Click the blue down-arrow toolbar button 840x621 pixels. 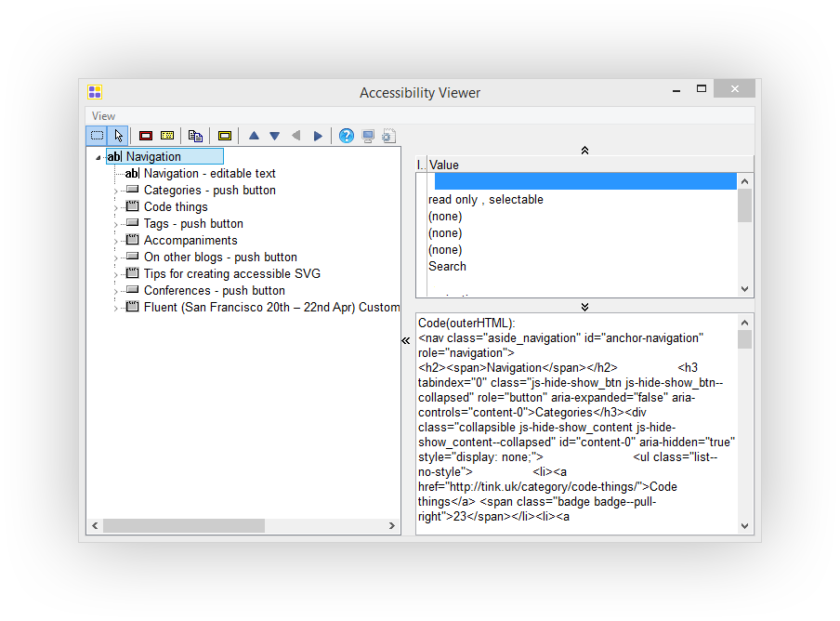(x=275, y=136)
